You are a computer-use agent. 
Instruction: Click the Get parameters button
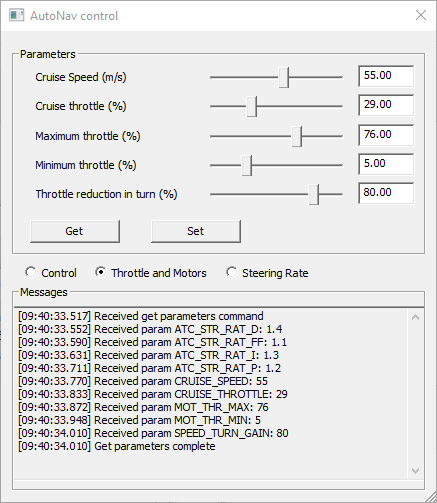coord(75,231)
